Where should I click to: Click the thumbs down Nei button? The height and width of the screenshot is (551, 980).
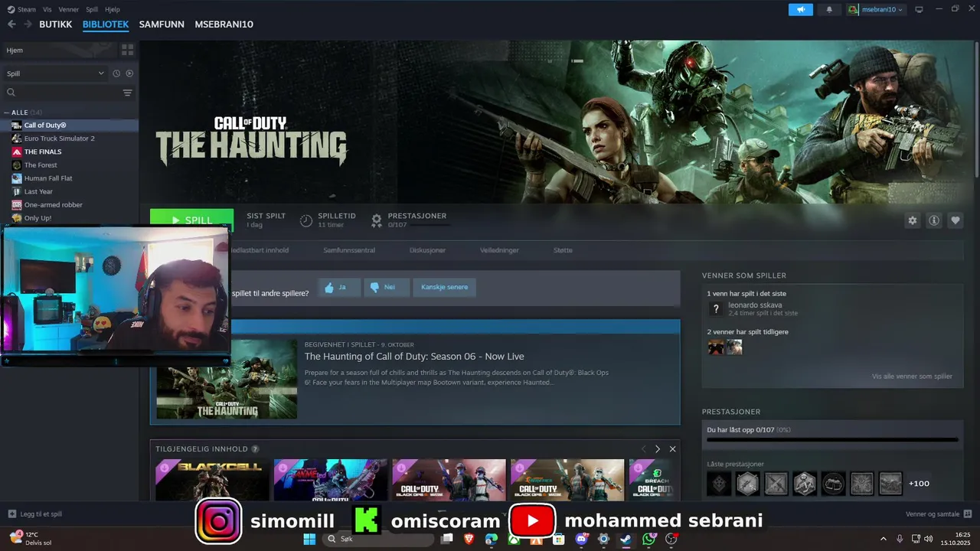click(386, 287)
